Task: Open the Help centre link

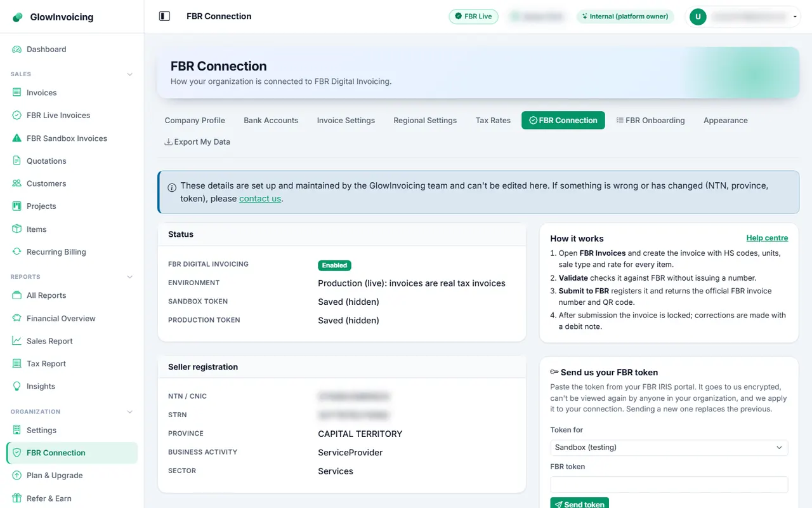Action: click(767, 238)
